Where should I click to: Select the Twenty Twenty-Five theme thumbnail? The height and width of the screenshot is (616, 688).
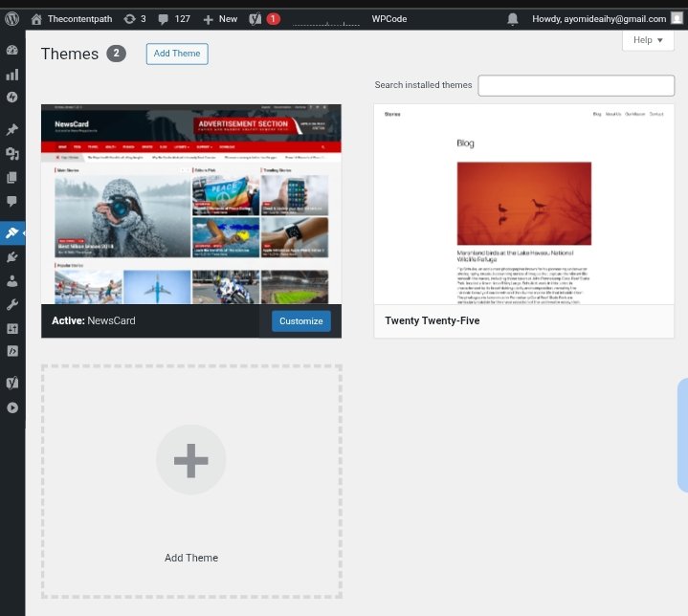pos(523,204)
